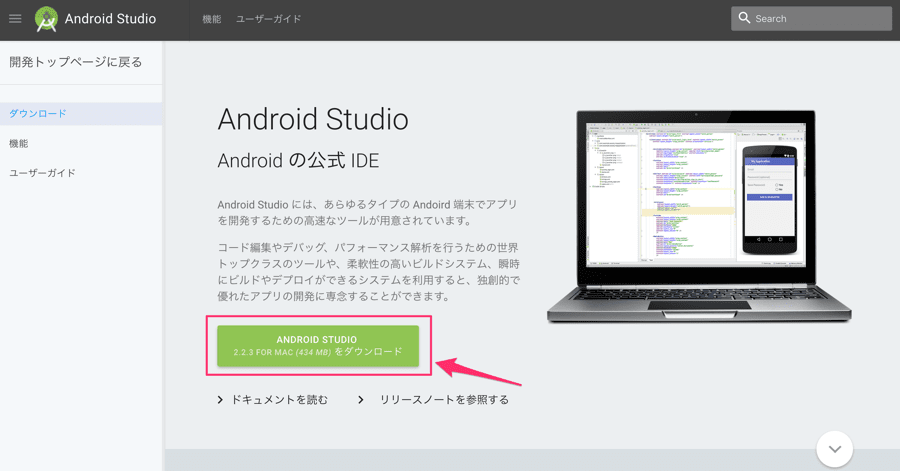Click the Android Studio title in header

110,19
